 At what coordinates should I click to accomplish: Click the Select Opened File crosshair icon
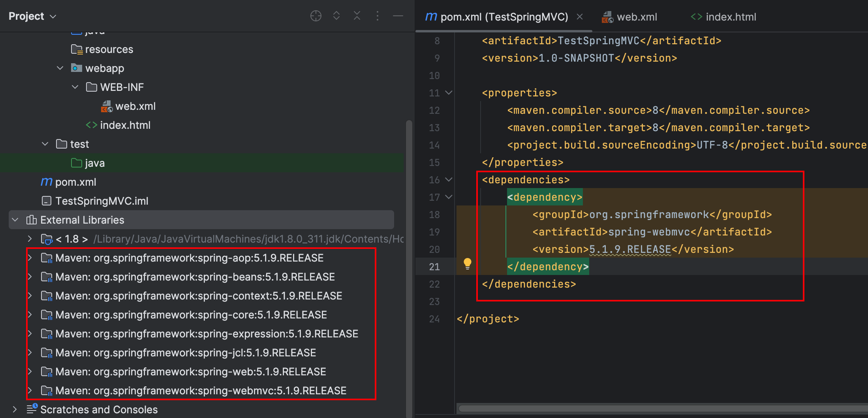coord(316,16)
